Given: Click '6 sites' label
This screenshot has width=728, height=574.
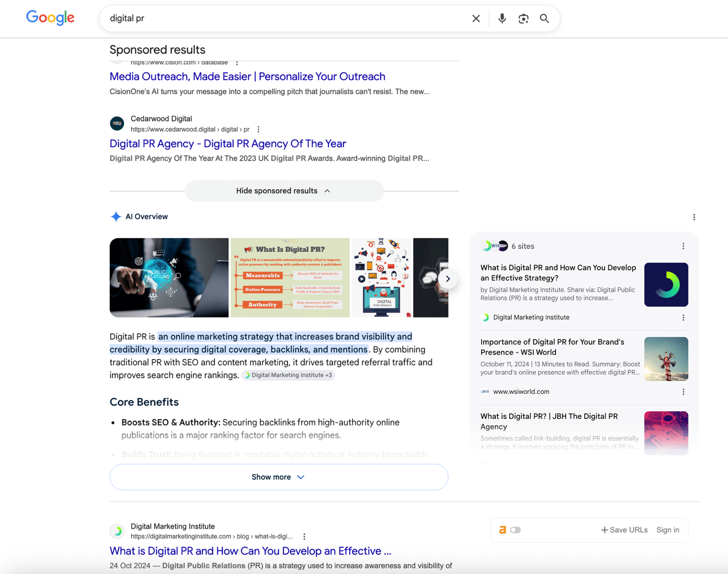Looking at the screenshot, I should pos(523,246).
